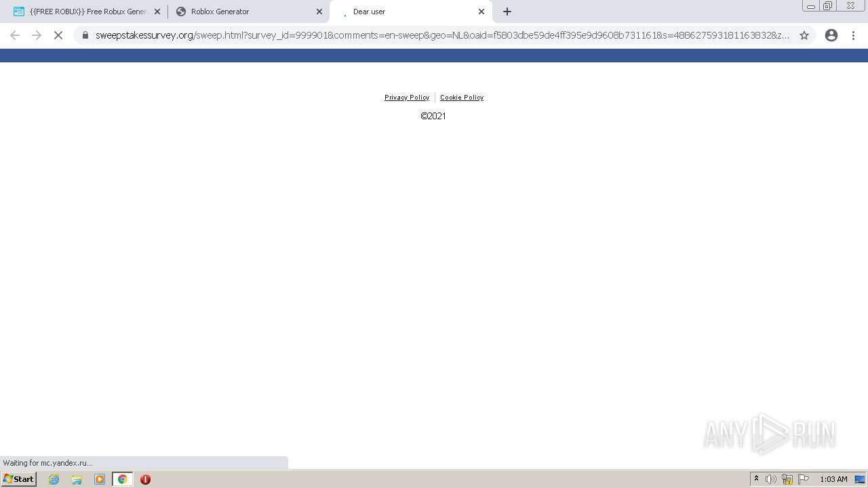The height and width of the screenshot is (488, 868).
Task: Open the Windows Start menu
Action: coord(18,479)
